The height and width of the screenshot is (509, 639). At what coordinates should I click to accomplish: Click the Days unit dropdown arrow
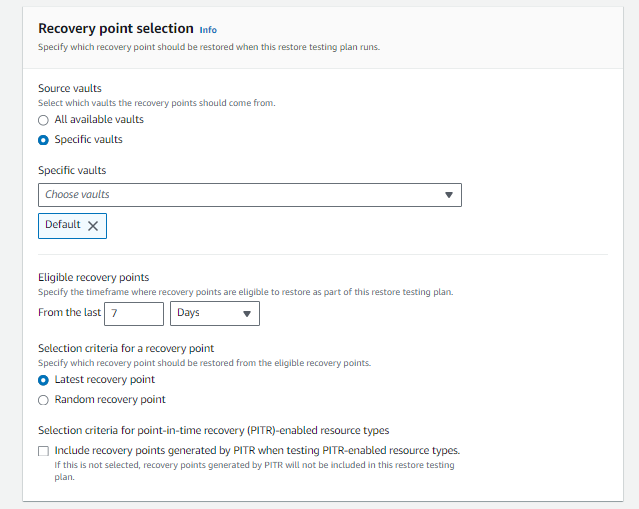245,314
